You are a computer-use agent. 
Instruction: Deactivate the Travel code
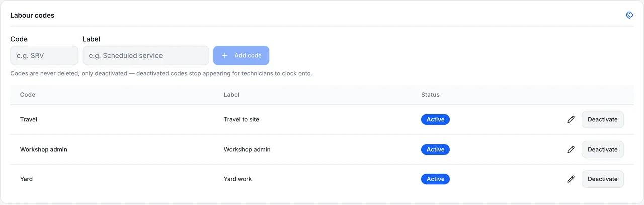click(602, 120)
